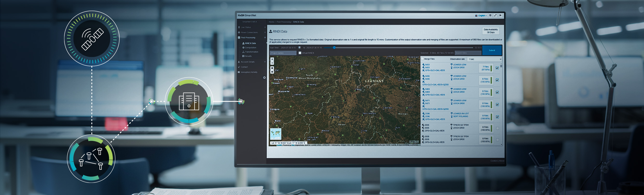
Task: Check the site 0006 selection checkbox
Action: [x=497, y=128]
